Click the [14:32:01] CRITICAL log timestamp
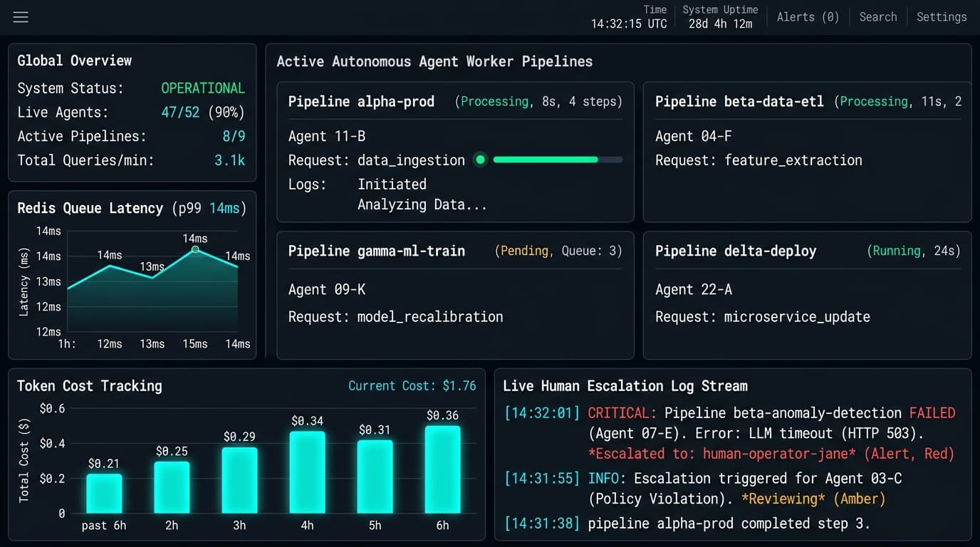The width and height of the screenshot is (980, 547). (x=542, y=412)
